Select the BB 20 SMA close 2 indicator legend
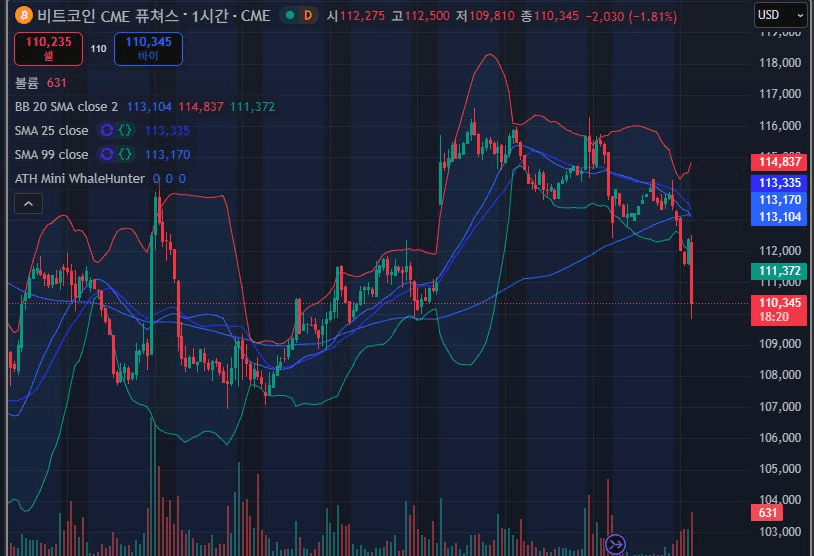The width and height of the screenshot is (814, 556). [x=65, y=106]
